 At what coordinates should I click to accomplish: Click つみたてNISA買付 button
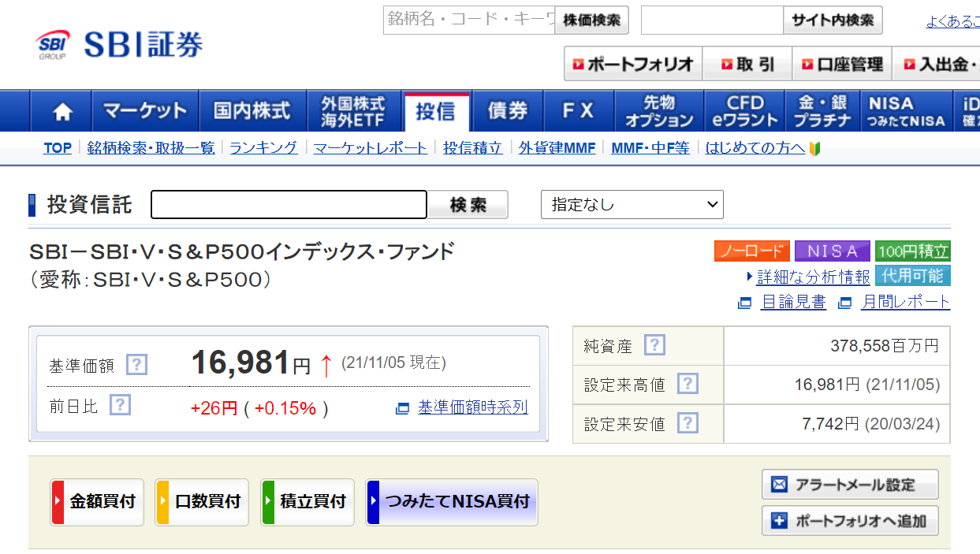point(452,501)
